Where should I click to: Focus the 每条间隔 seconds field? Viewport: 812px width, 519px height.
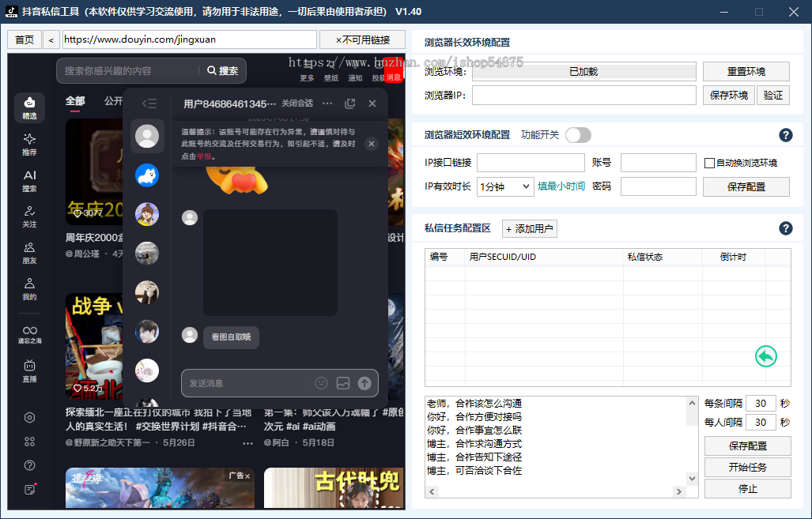(x=761, y=403)
